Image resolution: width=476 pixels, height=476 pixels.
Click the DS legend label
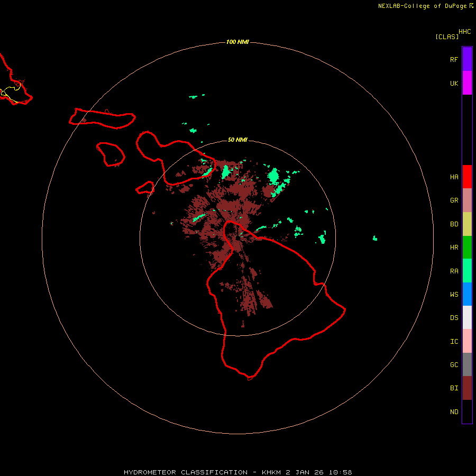454,318
